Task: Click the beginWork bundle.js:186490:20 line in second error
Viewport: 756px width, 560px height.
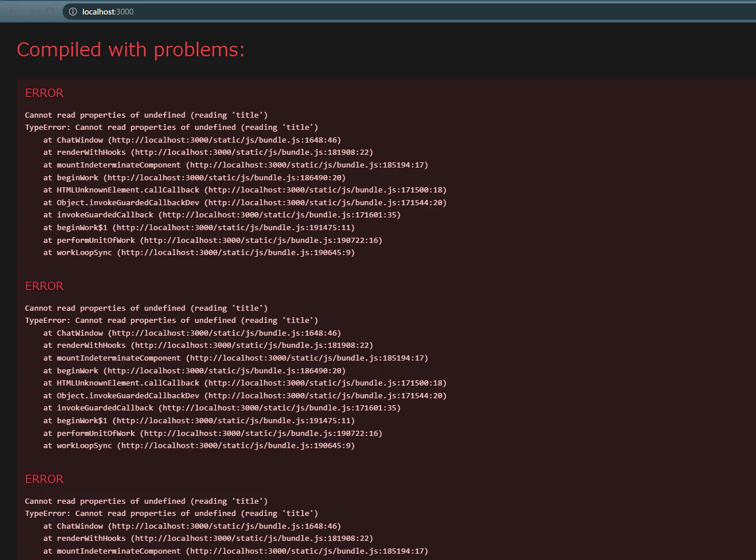Action: (194, 370)
